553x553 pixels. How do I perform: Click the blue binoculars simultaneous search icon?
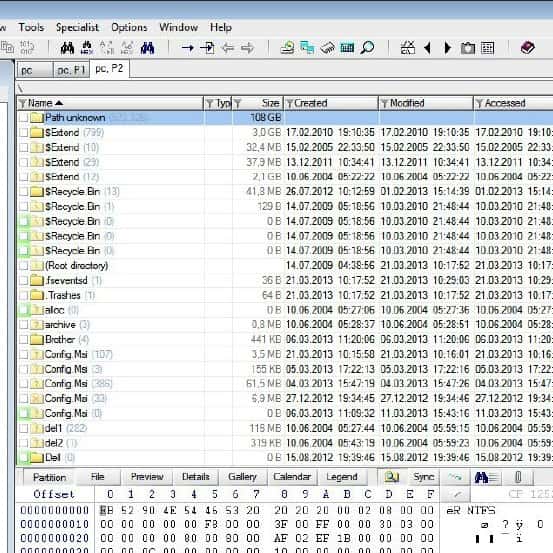coord(147,48)
